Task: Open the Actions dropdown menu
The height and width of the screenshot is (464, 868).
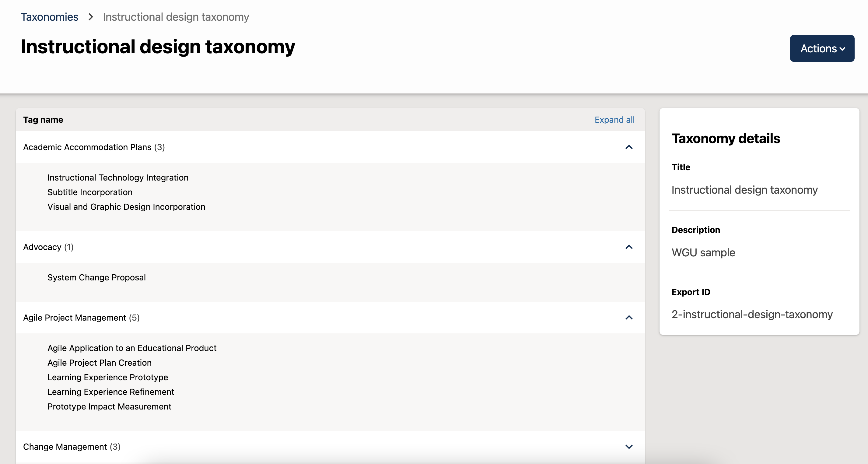Action: pyautogui.click(x=822, y=48)
